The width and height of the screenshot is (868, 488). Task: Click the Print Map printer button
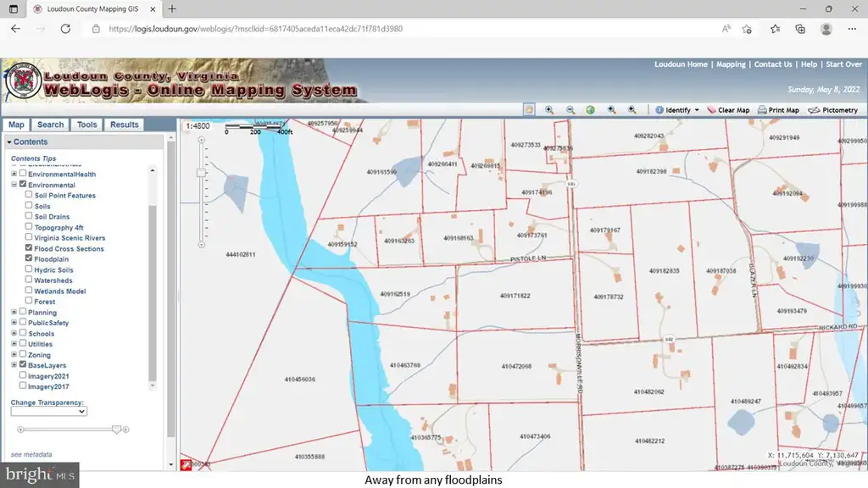point(778,110)
